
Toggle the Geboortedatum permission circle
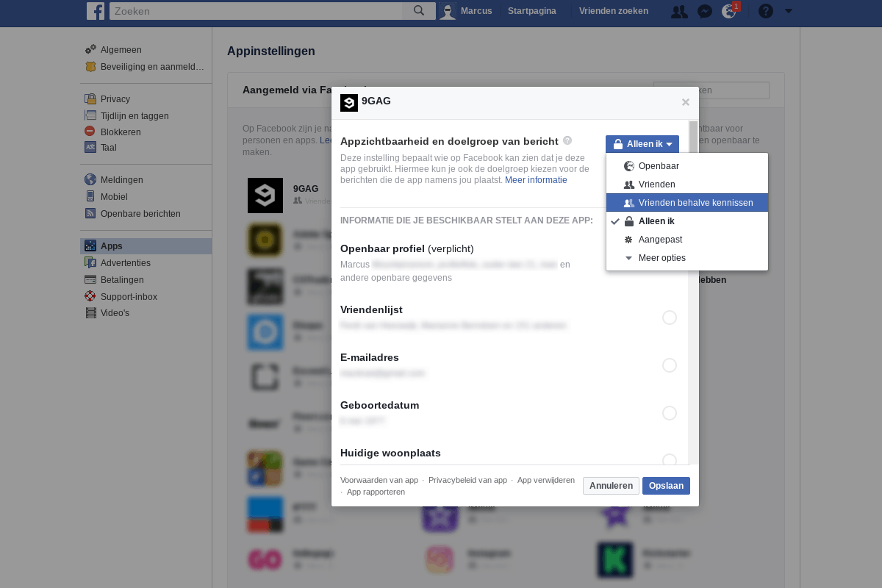coord(670,413)
